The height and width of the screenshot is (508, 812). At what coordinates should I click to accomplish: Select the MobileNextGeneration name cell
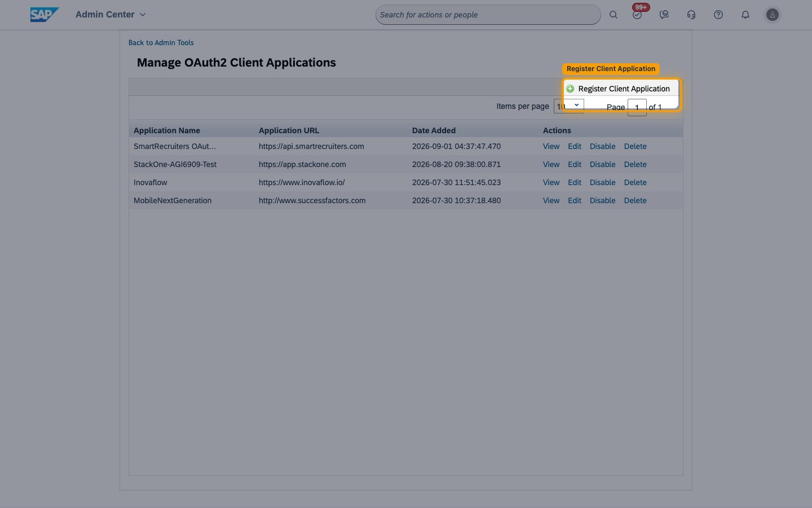pos(173,200)
